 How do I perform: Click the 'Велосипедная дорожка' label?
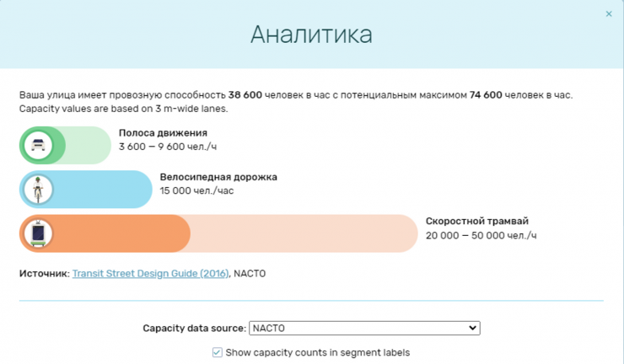[x=218, y=178]
